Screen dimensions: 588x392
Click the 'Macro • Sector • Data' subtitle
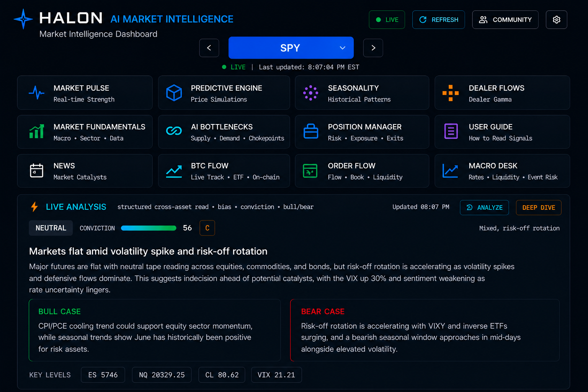coord(88,138)
